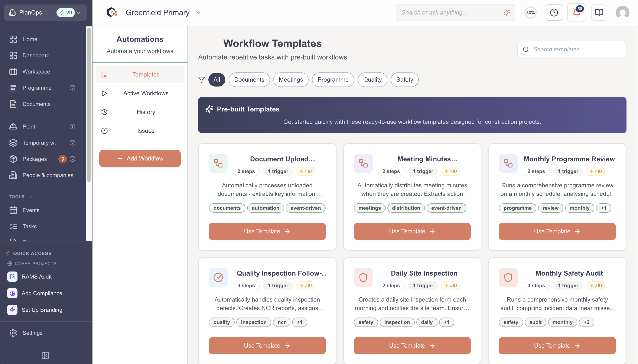
Task: Click the AI sparkle icon in search
Action: pyautogui.click(x=507, y=13)
